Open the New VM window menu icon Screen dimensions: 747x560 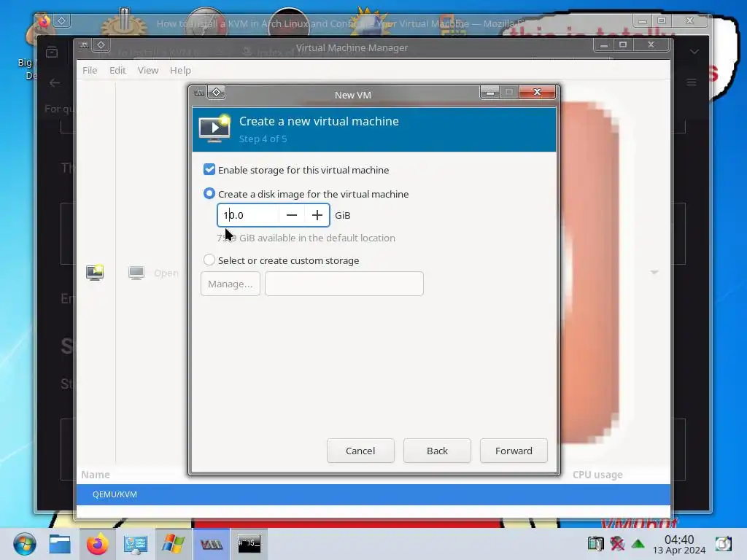click(199, 93)
